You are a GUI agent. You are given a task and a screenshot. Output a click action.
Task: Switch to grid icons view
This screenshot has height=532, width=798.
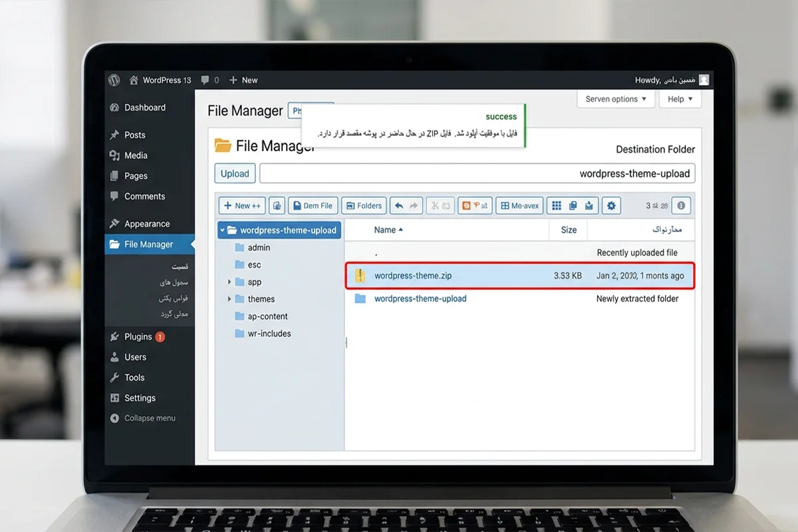click(557, 205)
